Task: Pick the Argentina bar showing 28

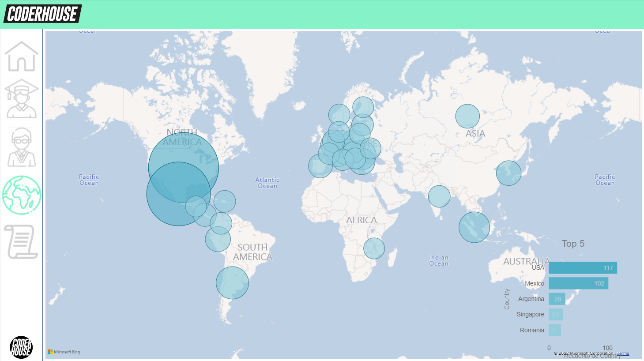Action: point(557,299)
